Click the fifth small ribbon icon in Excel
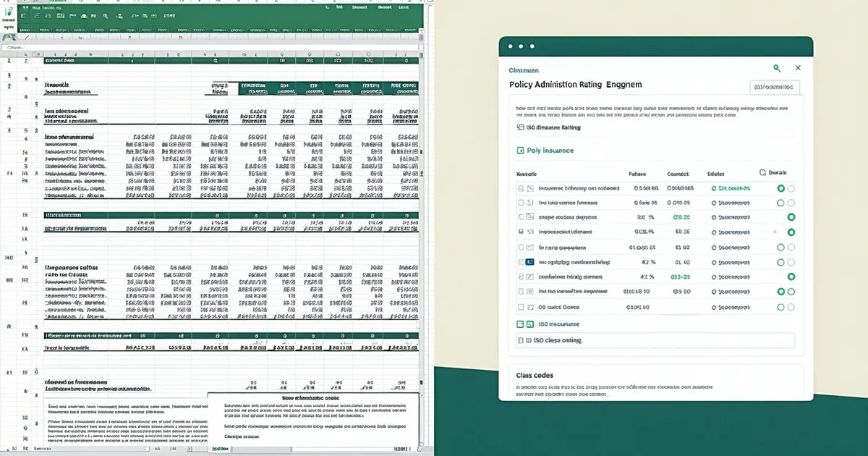The width and height of the screenshot is (868, 456). tap(73, 16)
